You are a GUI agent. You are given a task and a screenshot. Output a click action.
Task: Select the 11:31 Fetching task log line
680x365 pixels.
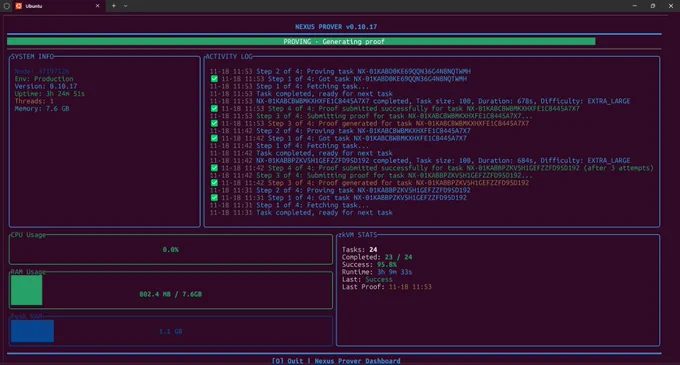290,205
